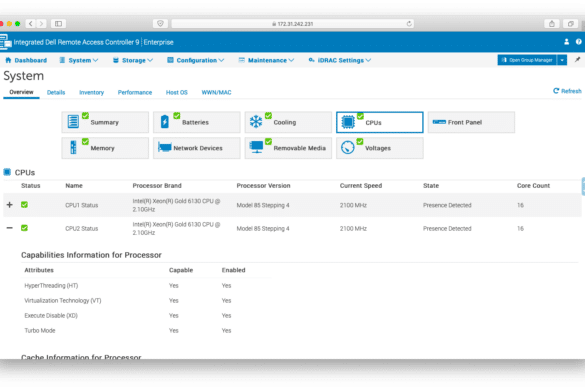Switch to the Overview tab

tap(21, 92)
